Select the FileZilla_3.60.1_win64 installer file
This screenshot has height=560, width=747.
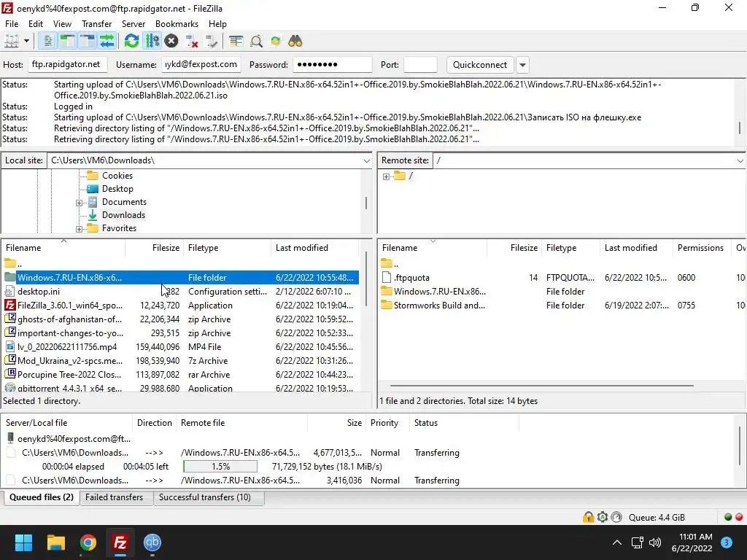click(181, 306)
